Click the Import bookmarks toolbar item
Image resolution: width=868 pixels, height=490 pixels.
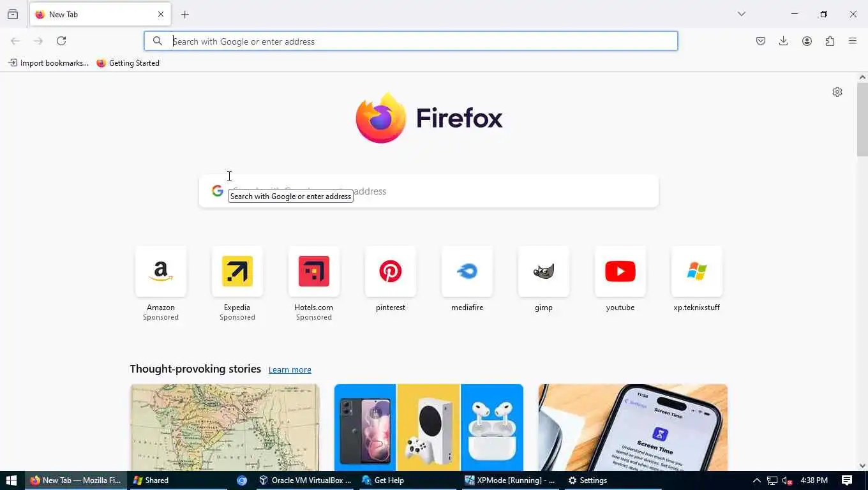(48, 63)
